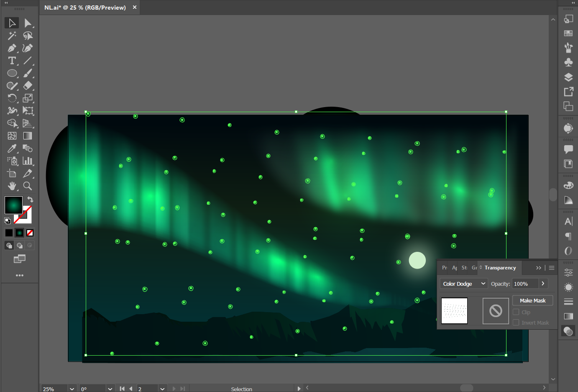The width and height of the screenshot is (578, 392).
Task: Set paint mode to Gradient
Action: [x=20, y=233]
